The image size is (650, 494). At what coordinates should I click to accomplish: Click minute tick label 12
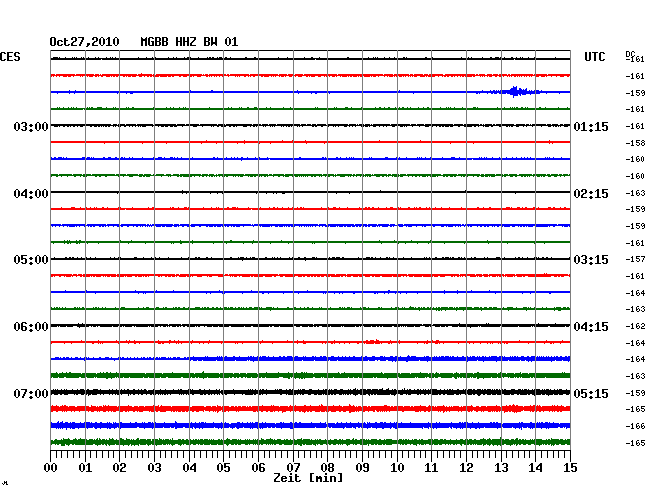coord(466,467)
